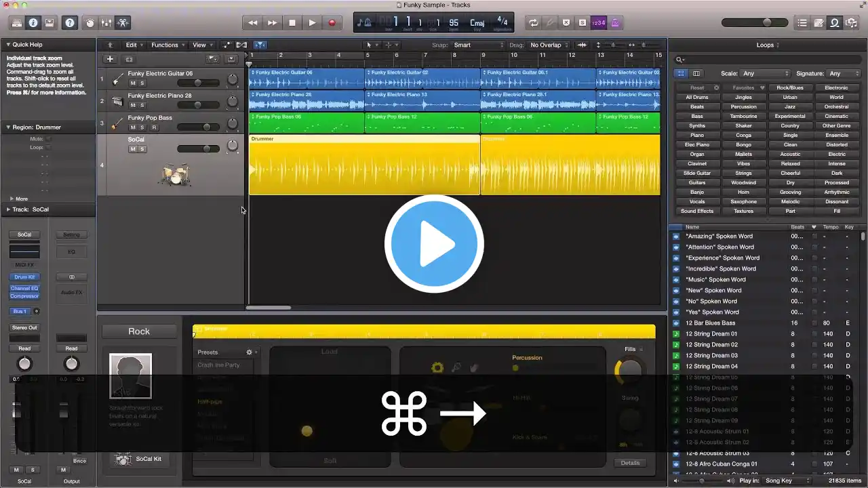
Task: Click the red Record button
Action: 332,22
